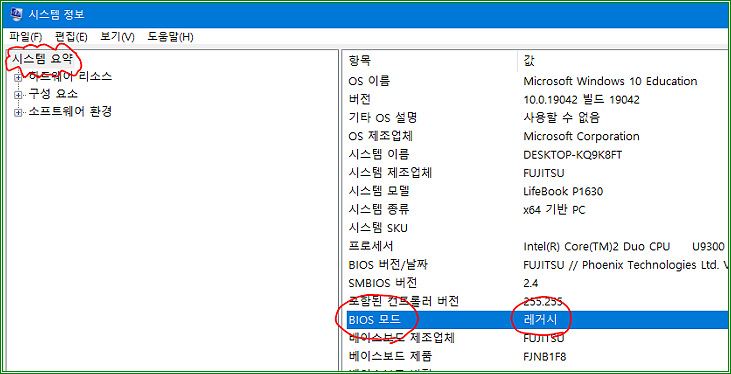Select the SMBIOS 버전 row
731x374 pixels.
tap(538, 283)
